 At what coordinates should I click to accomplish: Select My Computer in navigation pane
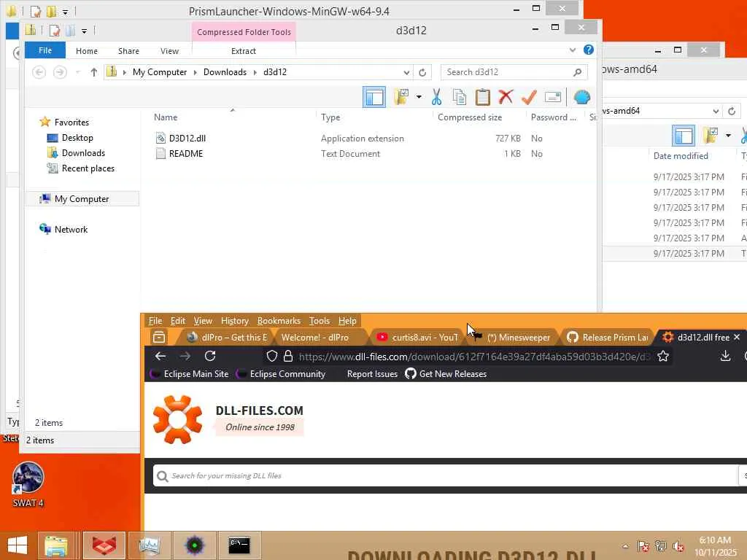pos(82,199)
